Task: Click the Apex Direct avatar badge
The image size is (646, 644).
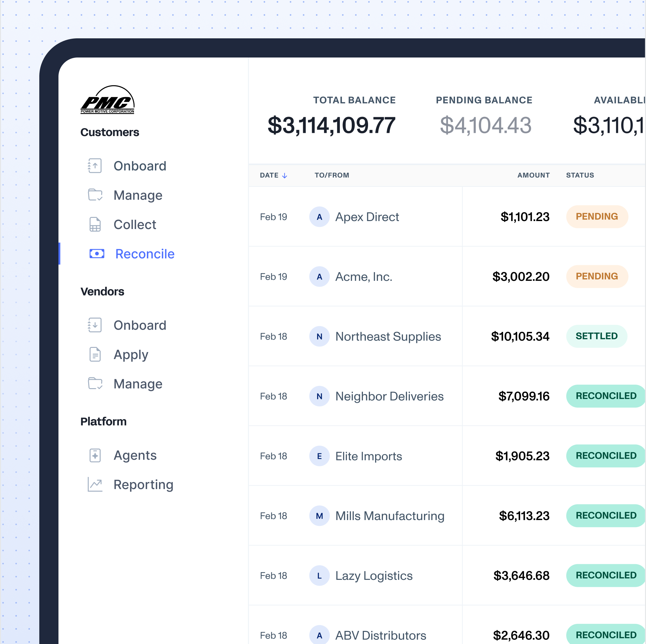Action: tap(319, 217)
